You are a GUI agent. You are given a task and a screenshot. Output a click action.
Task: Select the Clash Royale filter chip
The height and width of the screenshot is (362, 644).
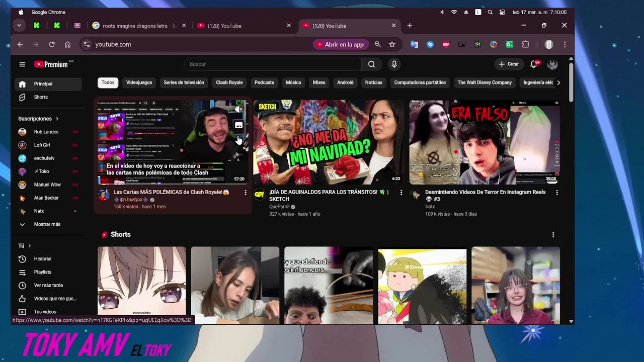click(229, 82)
